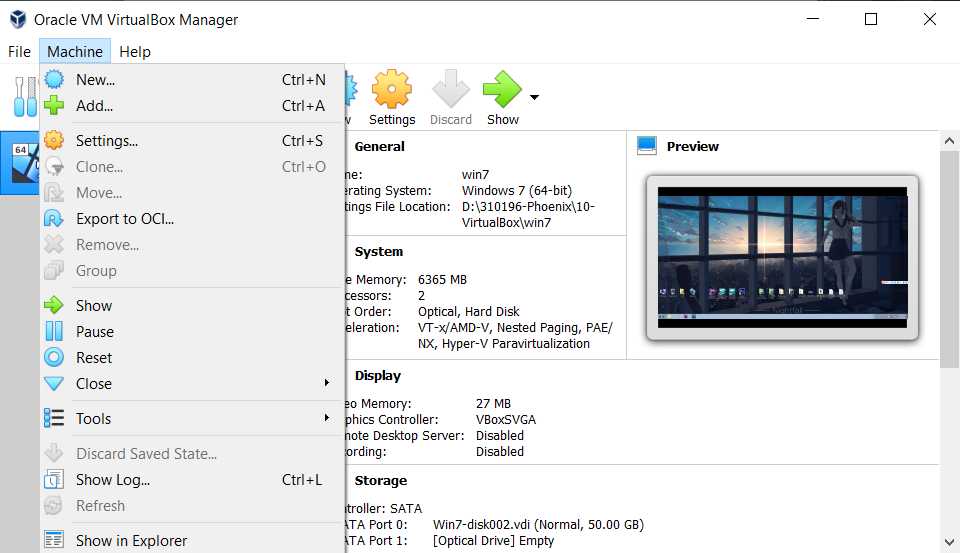Choose New... from the Machine menu
The image size is (960, 553).
pos(192,80)
